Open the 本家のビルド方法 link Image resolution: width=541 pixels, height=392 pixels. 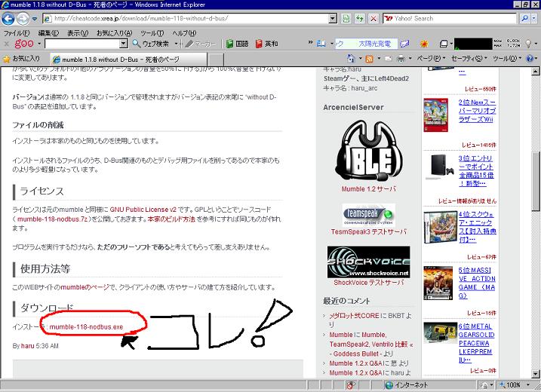tap(171, 219)
